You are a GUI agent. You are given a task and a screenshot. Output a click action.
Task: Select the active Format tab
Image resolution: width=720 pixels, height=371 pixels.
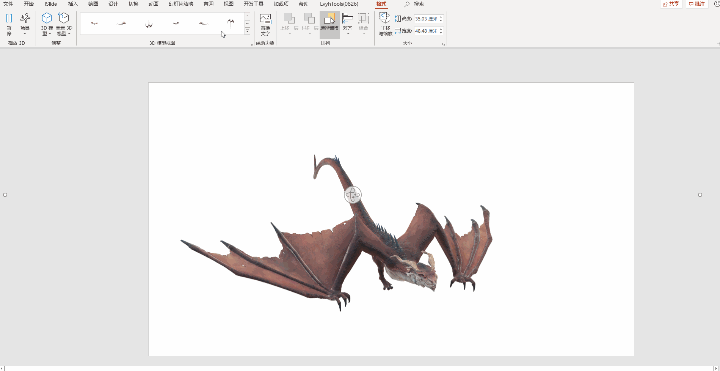[381, 4]
